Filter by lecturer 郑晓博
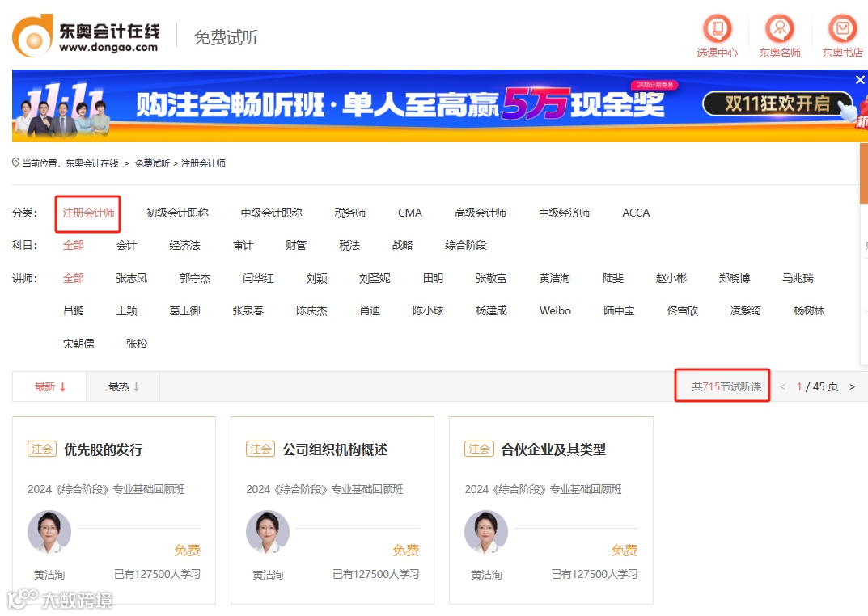 click(x=734, y=278)
